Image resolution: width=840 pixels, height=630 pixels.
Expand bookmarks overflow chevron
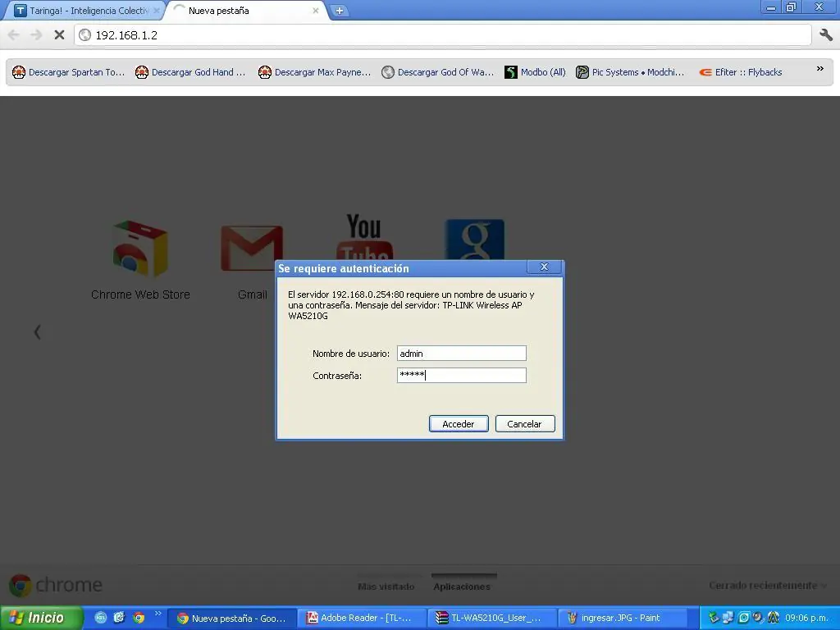[x=819, y=69]
